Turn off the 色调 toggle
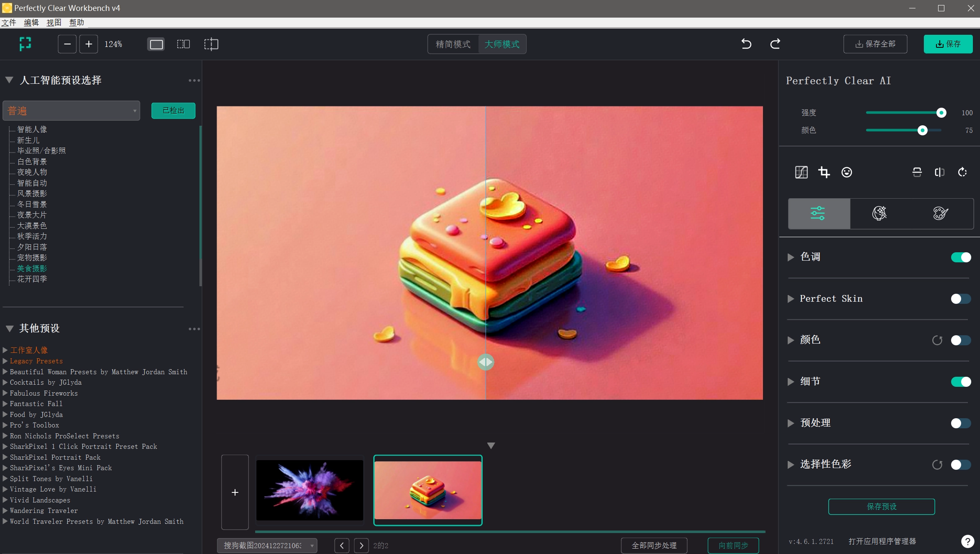980x554 pixels. 961,257
